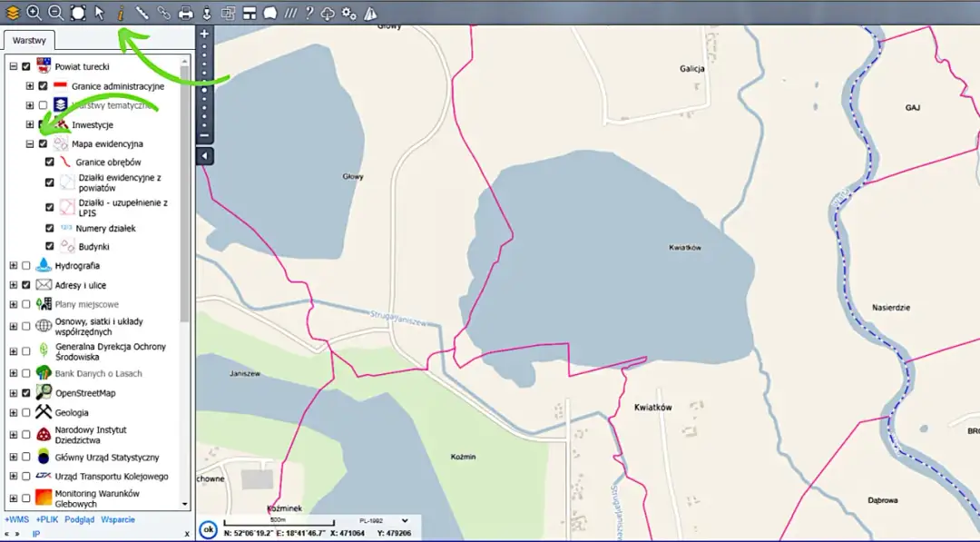Open the settings gears icon
Image resolution: width=980 pixels, height=542 pixels.
[349, 13]
